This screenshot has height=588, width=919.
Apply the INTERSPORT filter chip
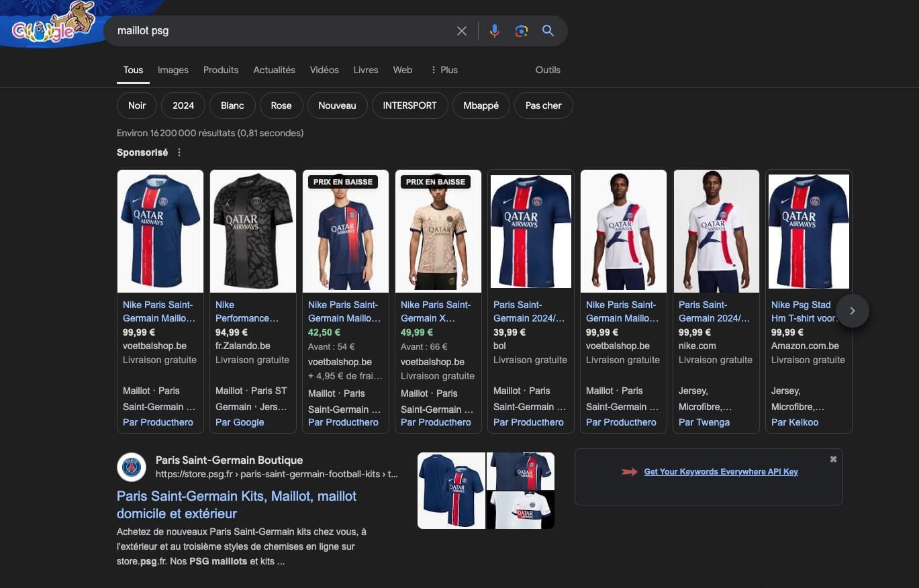point(409,105)
